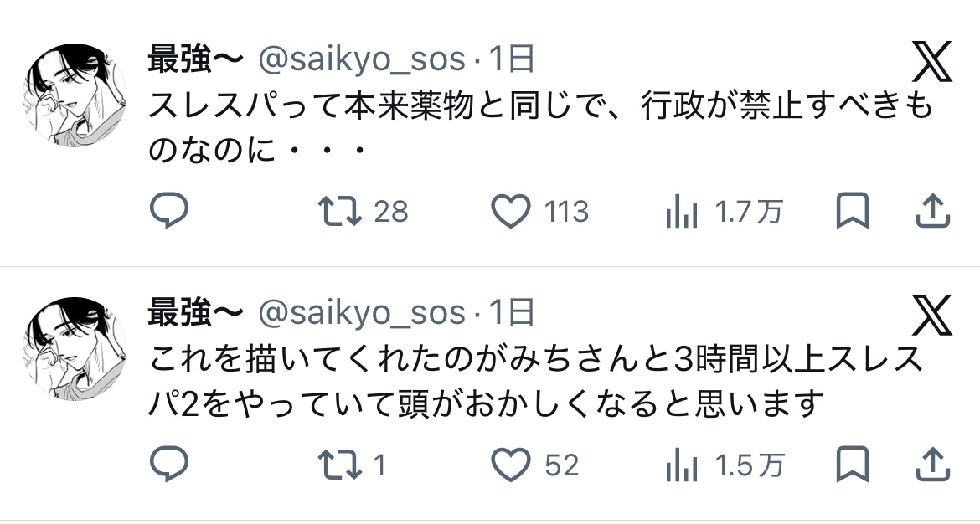This screenshot has height=524, width=980.
Task: View analytics for the 1.5万 views post
Action: [x=682, y=465]
